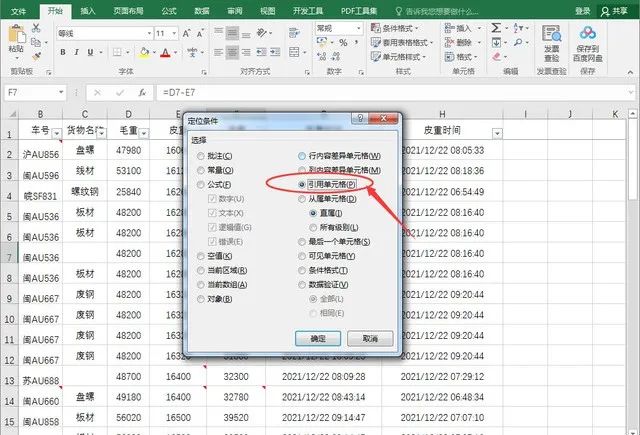
Task: Switch to the 插入 Insert tab
Action: 88,11
